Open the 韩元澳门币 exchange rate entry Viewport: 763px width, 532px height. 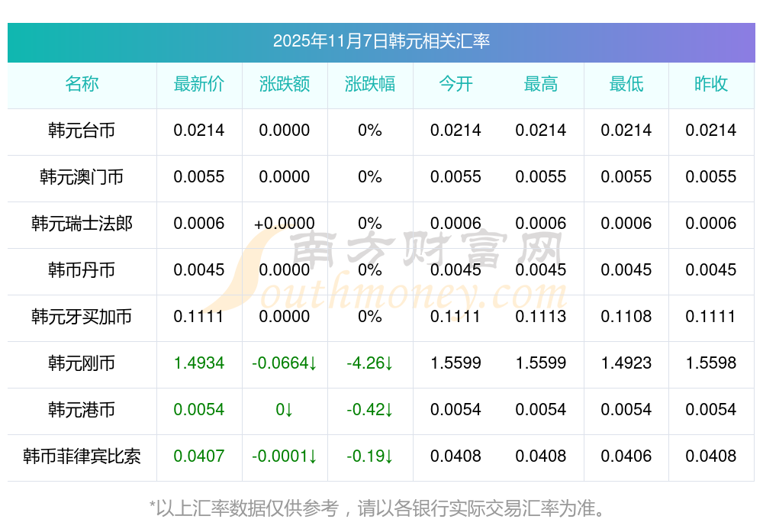(x=82, y=177)
